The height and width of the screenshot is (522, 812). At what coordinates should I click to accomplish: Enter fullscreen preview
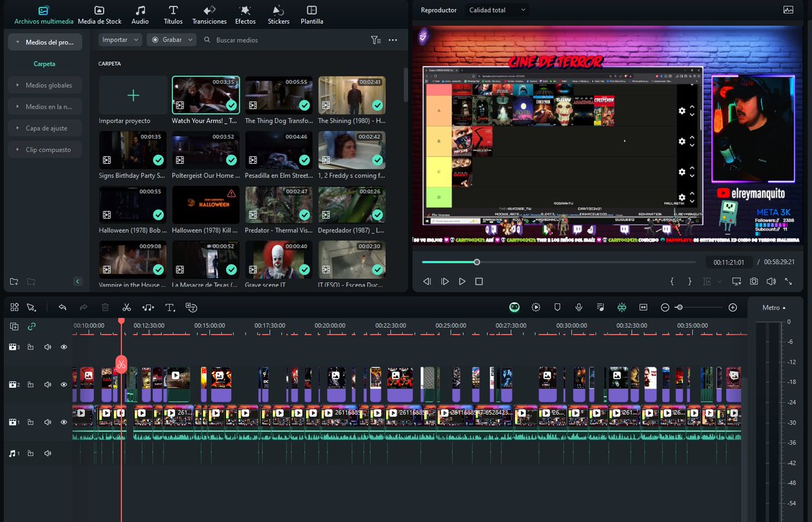click(x=788, y=281)
